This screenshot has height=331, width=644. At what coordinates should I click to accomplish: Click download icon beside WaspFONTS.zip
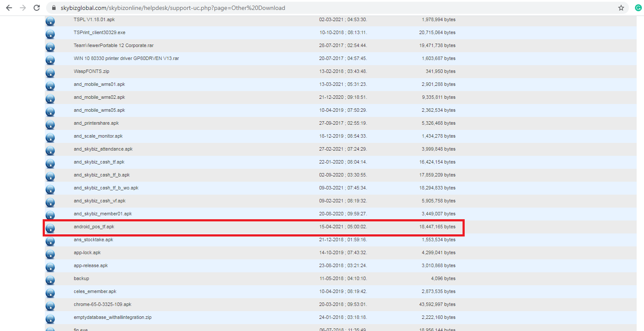[x=50, y=73]
